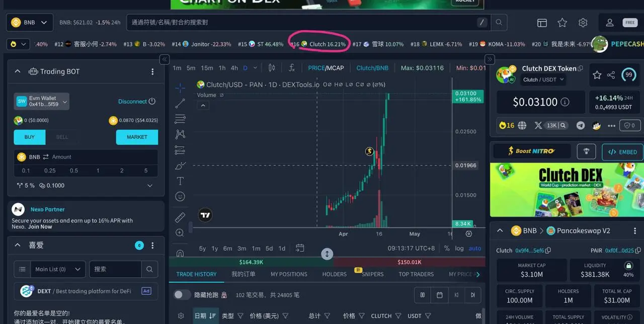Image resolution: width=644 pixels, height=324 pixels.
Task: Open the indicators fx menu
Action: click(291, 68)
